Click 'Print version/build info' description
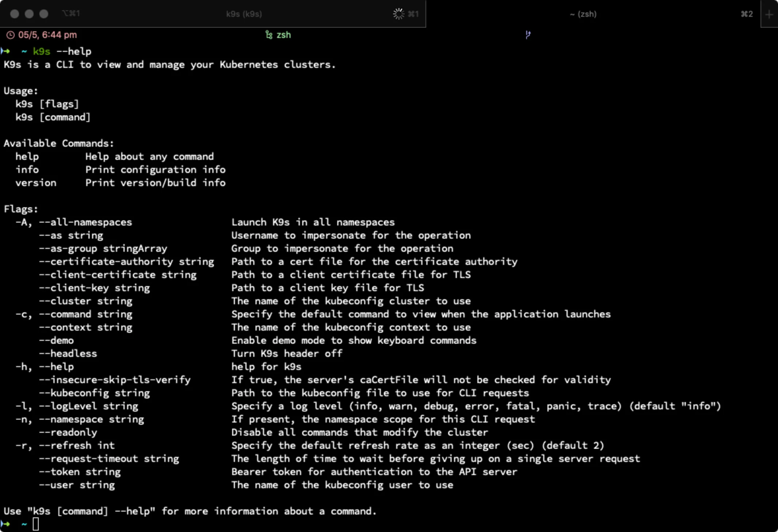This screenshot has height=532, width=778. tap(155, 183)
